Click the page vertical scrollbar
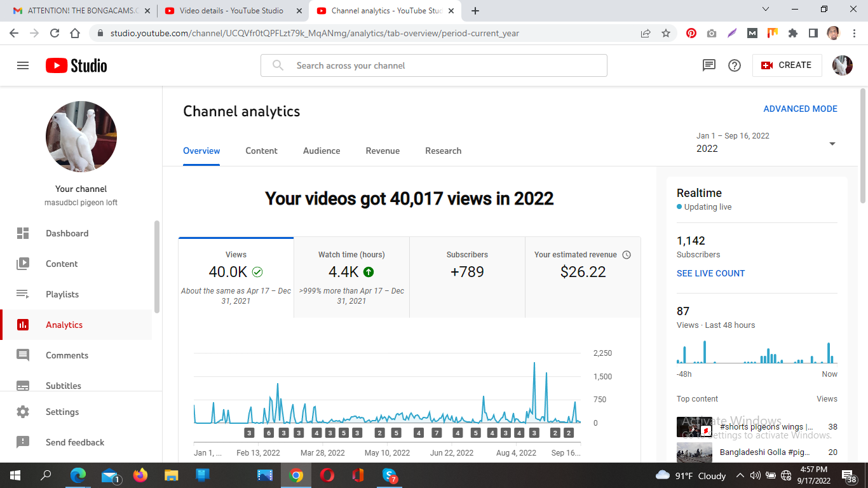Image resolution: width=868 pixels, height=488 pixels. click(x=862, y=146)
